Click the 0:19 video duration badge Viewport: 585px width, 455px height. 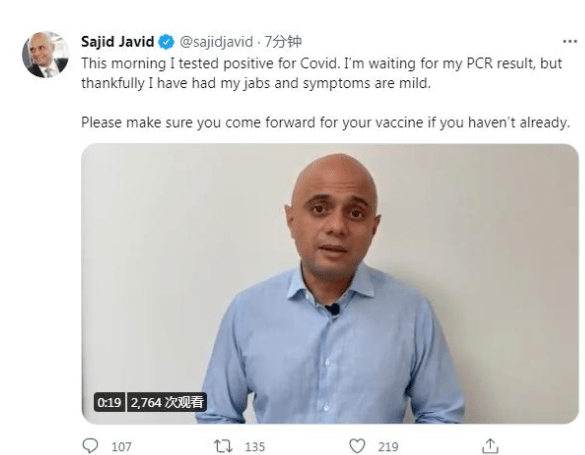click(109, 402)
